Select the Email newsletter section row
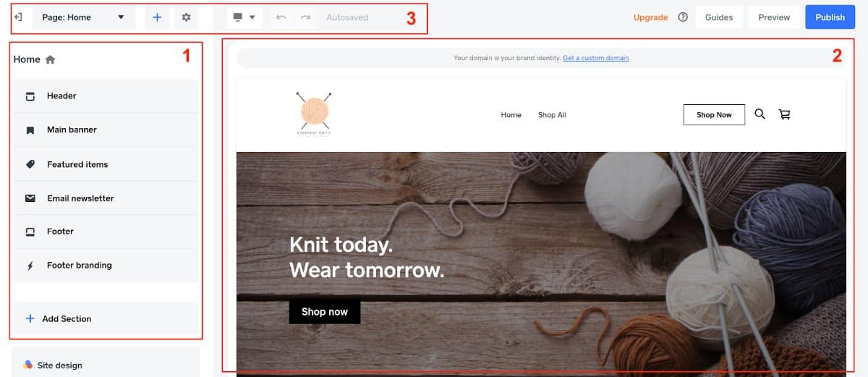 click(105, 198)
